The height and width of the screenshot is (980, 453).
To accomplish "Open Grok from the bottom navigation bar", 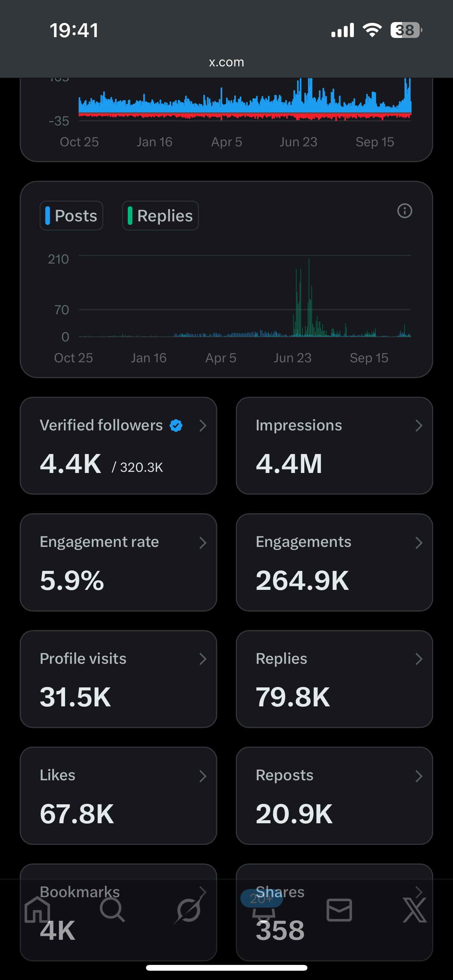I will tap(189, 910).
